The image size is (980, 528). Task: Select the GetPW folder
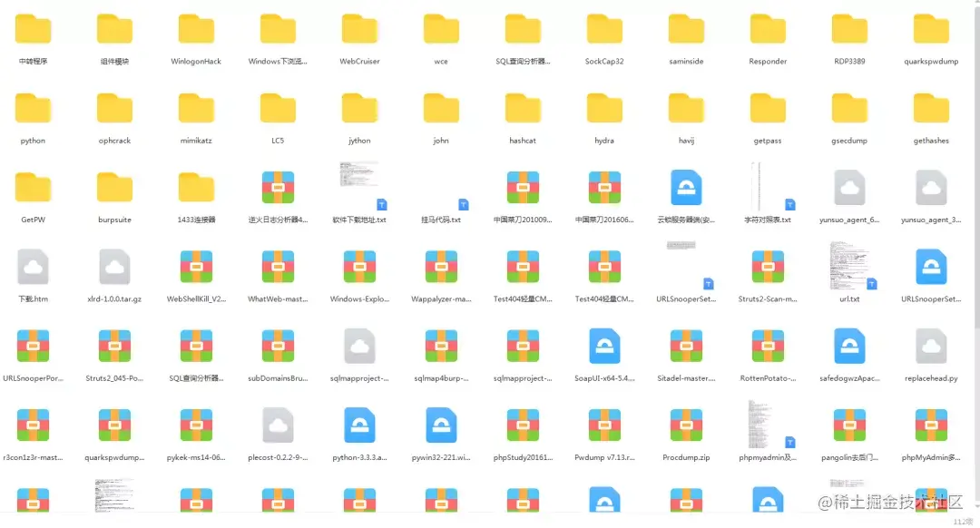coord(34,188)
